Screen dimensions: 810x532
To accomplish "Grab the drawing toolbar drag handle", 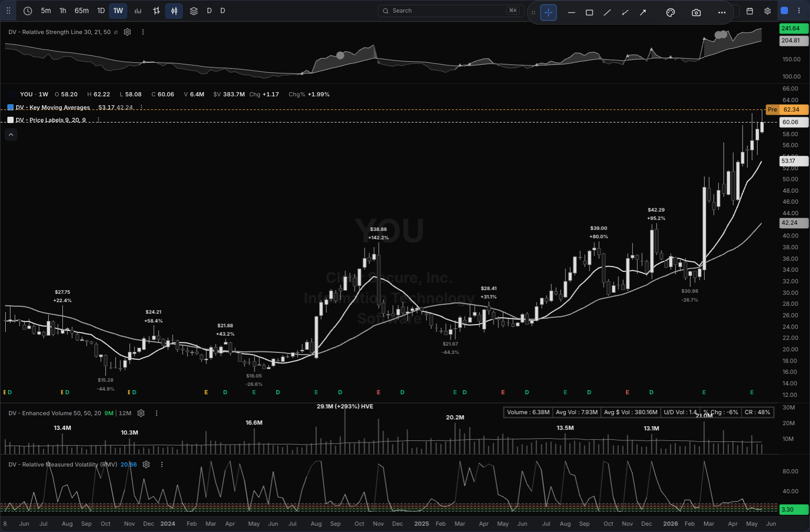I will 533,12.
